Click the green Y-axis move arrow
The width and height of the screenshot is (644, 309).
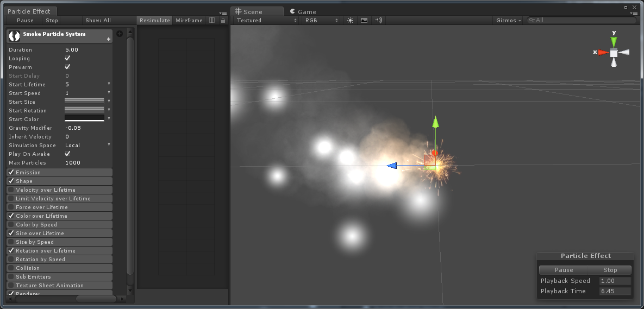click(x=435, y=122)
